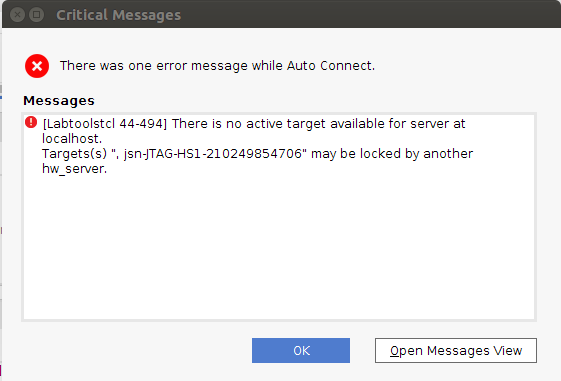561x381 pixels.
Task: Click empty space inside the messages list
Action: point(279,247)
